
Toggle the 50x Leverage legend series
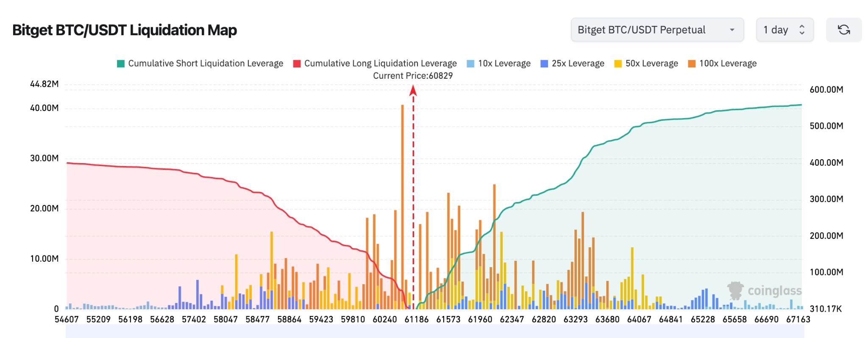(646, 64)
